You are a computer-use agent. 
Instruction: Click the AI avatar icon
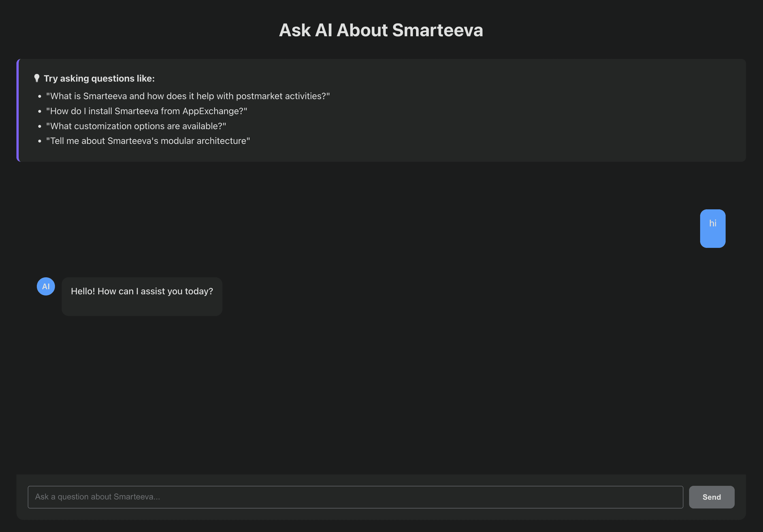46,286
